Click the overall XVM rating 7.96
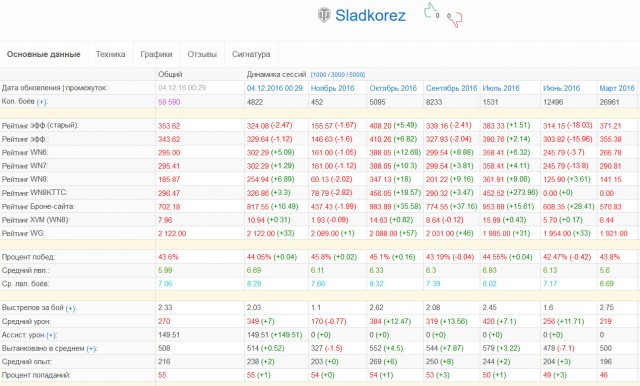The height and width of the screenshot is (386, 640). (165, 220)
